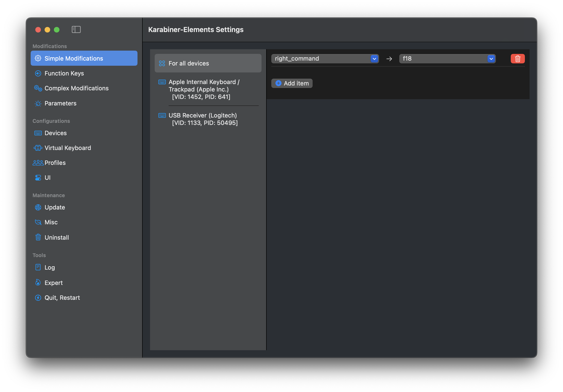
Task: Click the UI switches icon
Action: pyautogui.click(x=38, y=178)
